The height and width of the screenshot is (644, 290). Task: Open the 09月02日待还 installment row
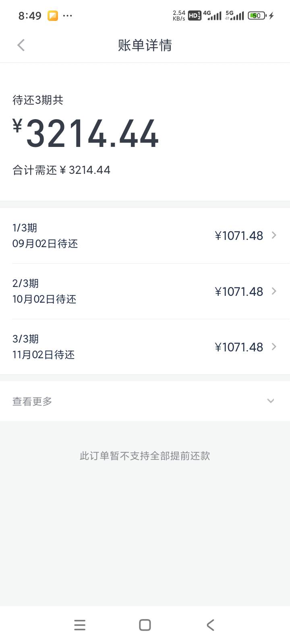tap(145, 235)
